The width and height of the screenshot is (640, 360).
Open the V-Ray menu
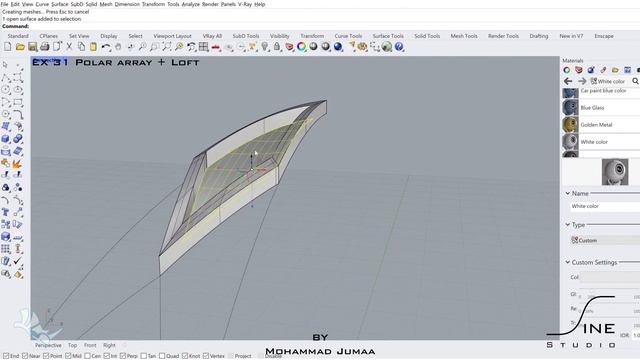click(244, 4)
